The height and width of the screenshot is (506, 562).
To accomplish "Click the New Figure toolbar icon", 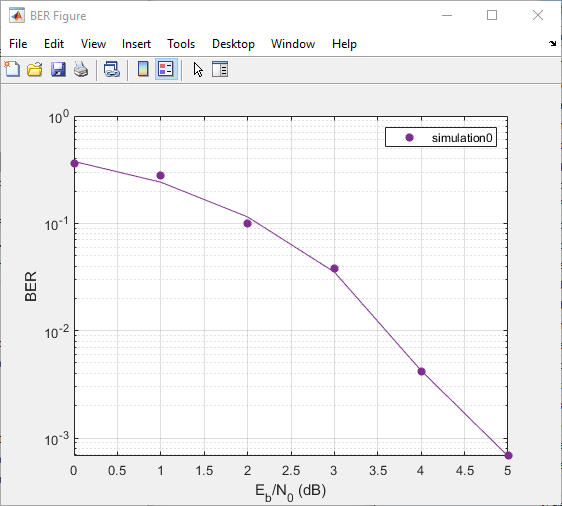I will [x=13, y=69].
